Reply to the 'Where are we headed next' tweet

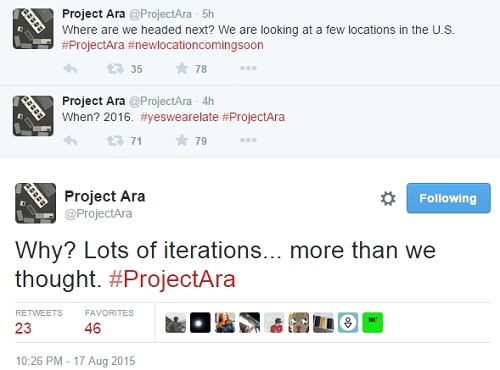(x=70, y=69)
